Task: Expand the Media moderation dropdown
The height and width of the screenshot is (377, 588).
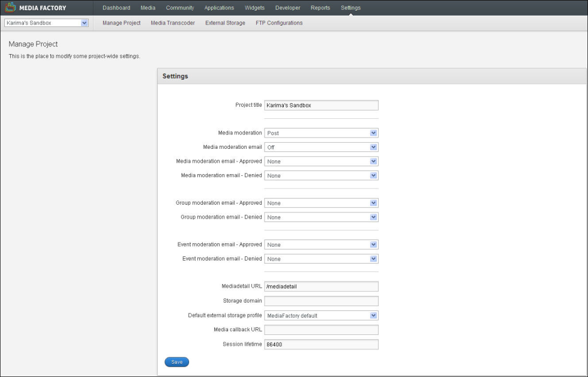Action: pyautogui.click(x=322, y=133)
